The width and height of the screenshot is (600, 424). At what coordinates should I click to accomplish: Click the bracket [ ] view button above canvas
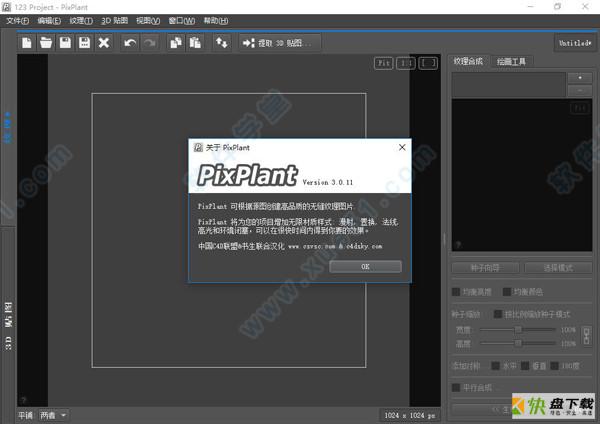(x=428, y=63)
